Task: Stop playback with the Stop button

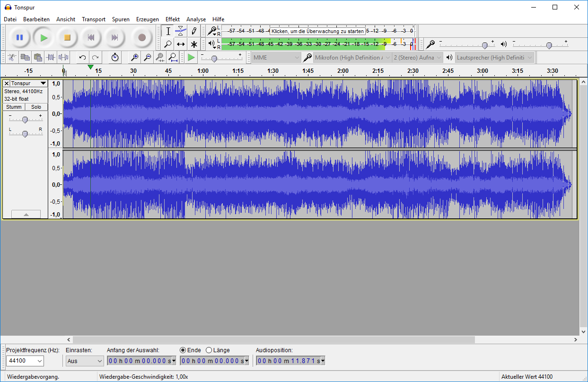Action: click(x=67, y=37)
